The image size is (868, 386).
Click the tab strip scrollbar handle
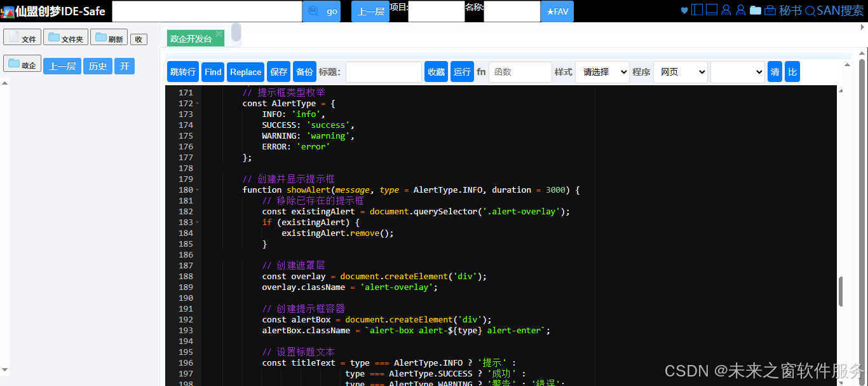236,32
